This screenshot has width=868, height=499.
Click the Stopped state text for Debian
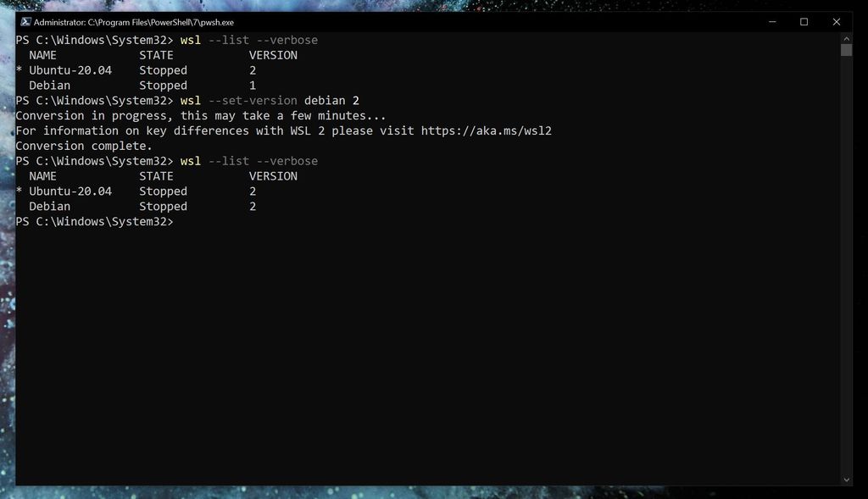tap(163, 85)
